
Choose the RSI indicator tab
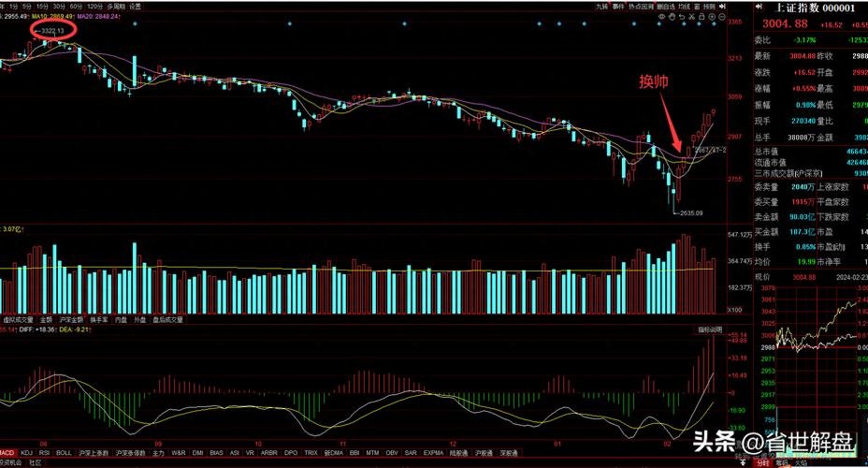pyautogui.click(x=44, y=452)
